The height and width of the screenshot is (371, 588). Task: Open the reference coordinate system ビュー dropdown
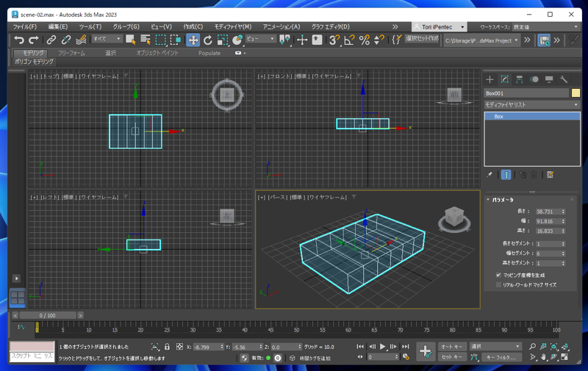point(261,39)
